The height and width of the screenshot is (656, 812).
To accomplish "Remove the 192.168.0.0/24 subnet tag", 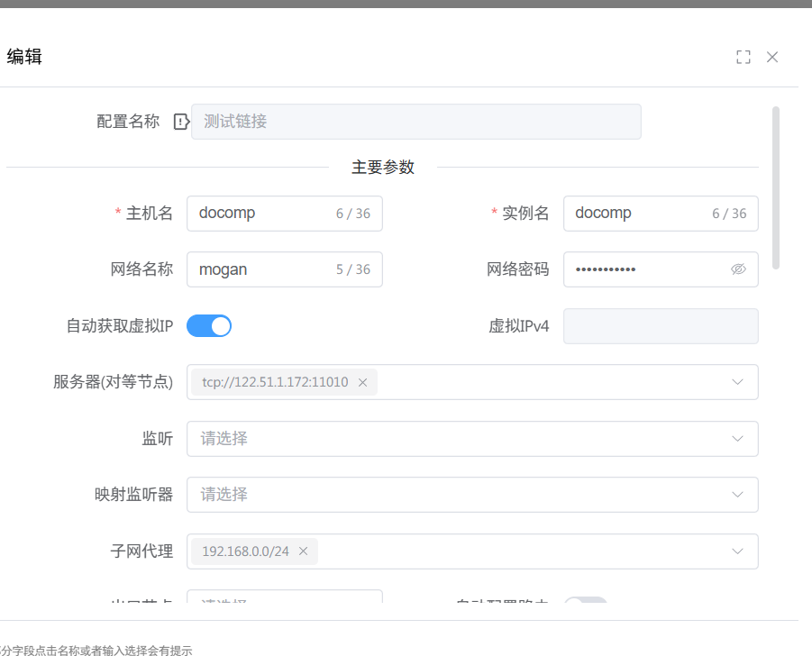I will 303,551.
